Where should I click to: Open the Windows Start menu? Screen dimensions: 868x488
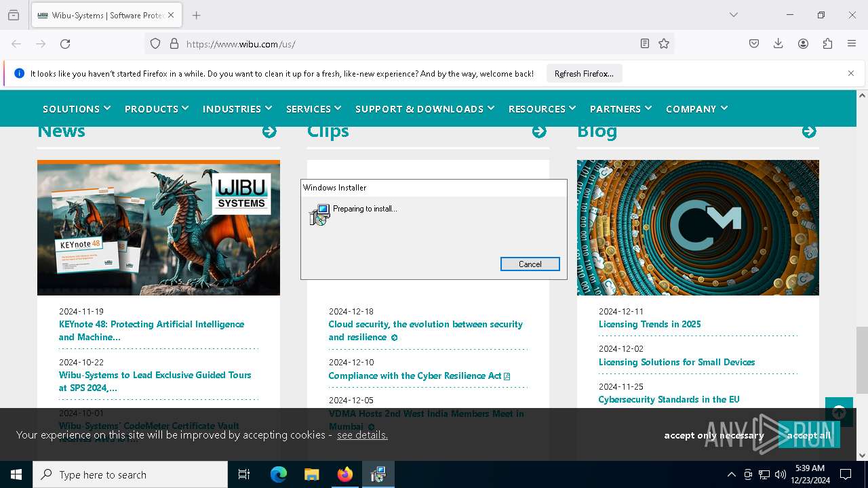(x=16, y=474)
